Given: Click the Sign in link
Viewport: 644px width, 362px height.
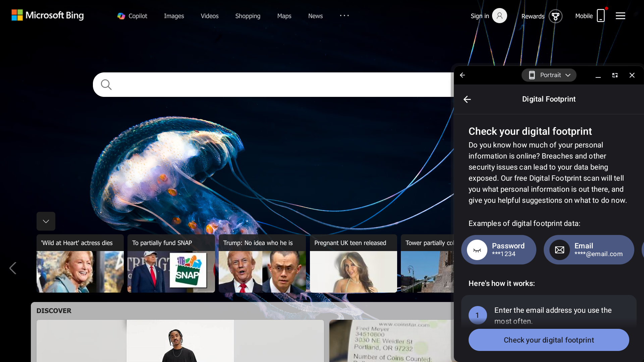Looking at the screenshot, I should tap(480, 16).
